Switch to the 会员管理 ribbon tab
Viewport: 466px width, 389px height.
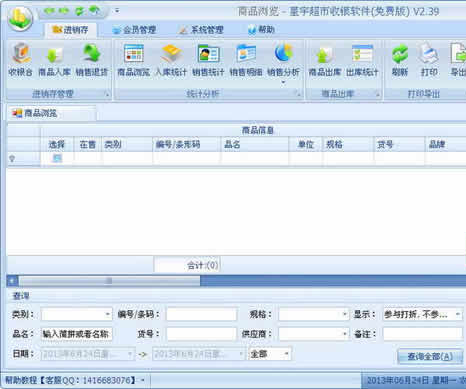pos(135,30)
